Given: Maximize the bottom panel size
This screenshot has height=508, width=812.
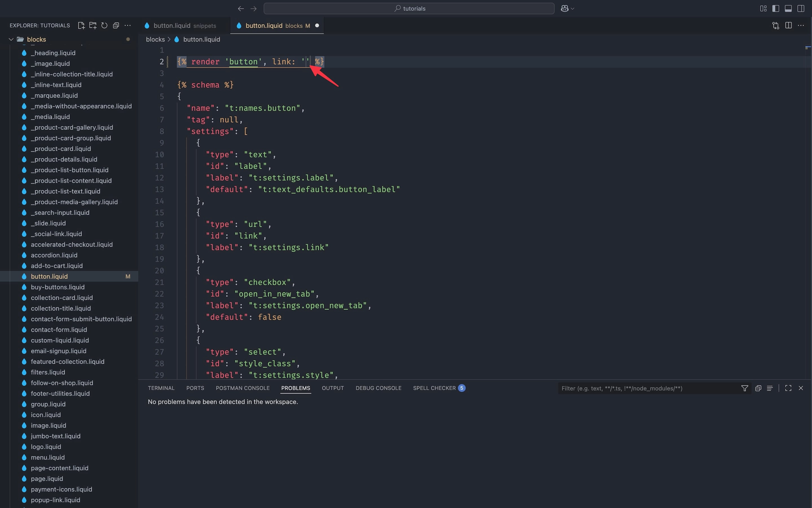Looking at the screenshot, I should [789, 388].
